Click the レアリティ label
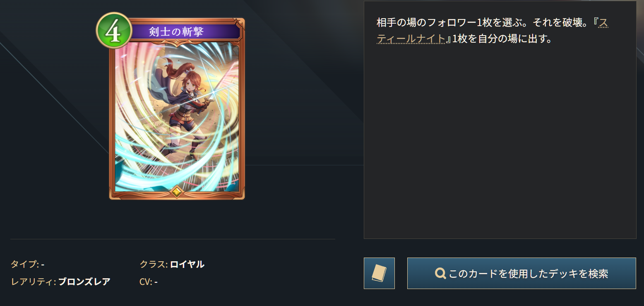Viewport: 644px width, 306px height. pyautogui.click(x=33, y=282)
